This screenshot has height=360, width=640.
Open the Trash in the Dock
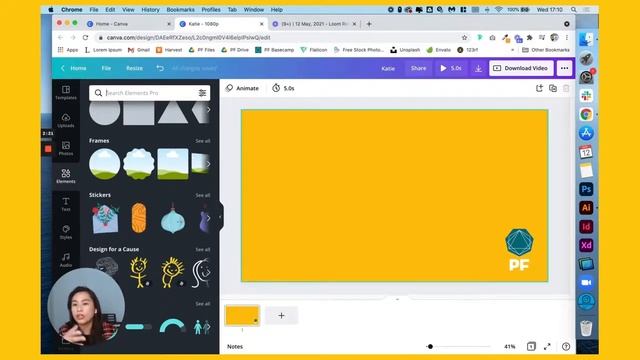[586, 328]
